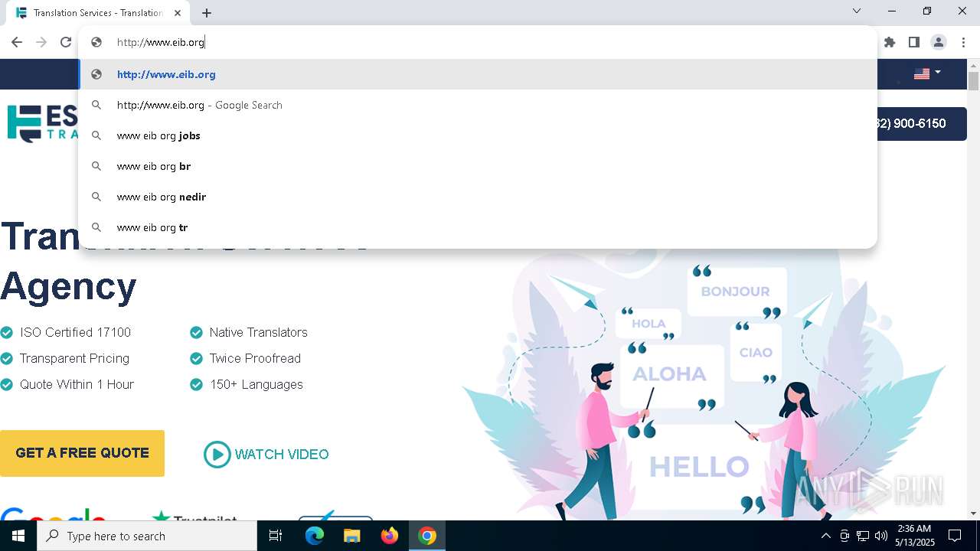This screenshot has height=551, width=980.
Task: Click the WATCH VIDEO link
Action: pos(282,455)
